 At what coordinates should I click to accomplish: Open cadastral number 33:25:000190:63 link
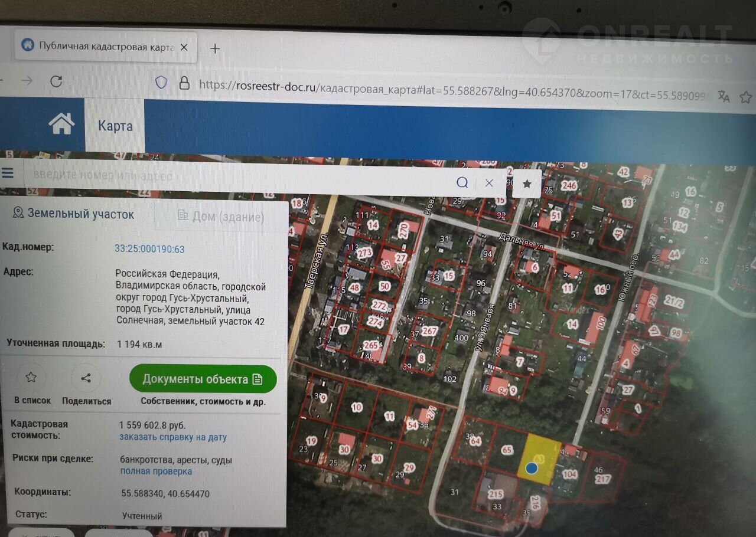coord(149,249)
